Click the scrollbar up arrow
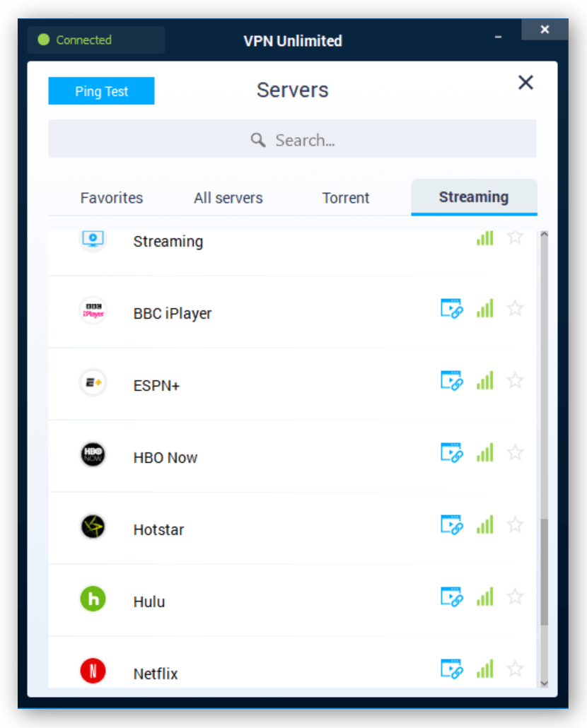The height and width of the screenshot is (728, 587). [x=545, y=235]
